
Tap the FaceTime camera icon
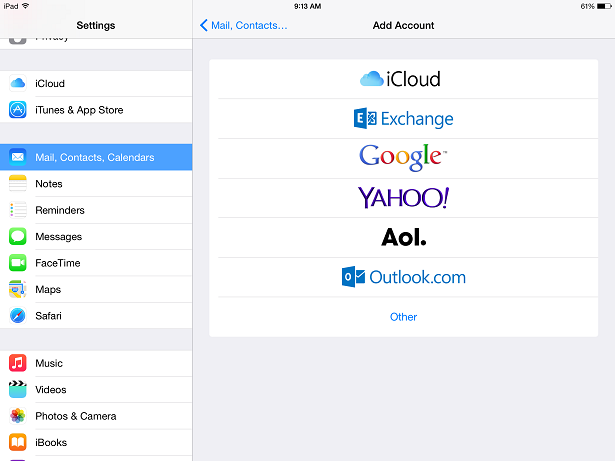(x=18, y=262)
